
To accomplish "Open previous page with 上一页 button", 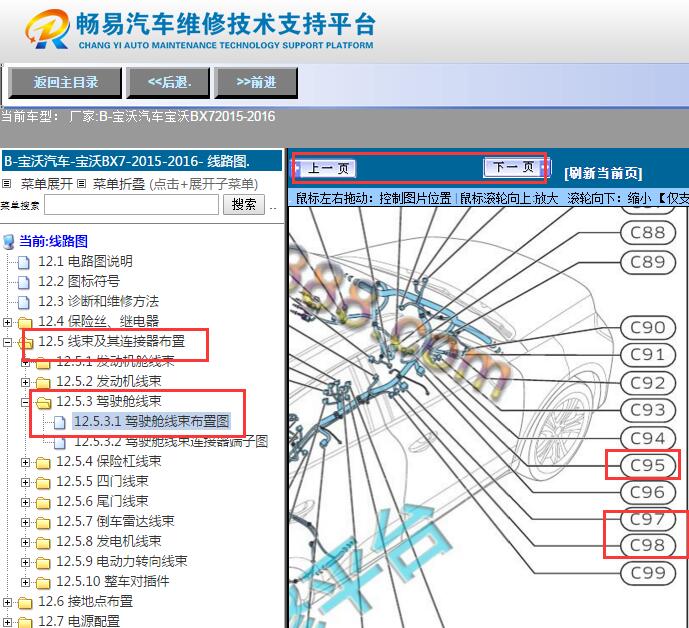I will click(326, 168).
